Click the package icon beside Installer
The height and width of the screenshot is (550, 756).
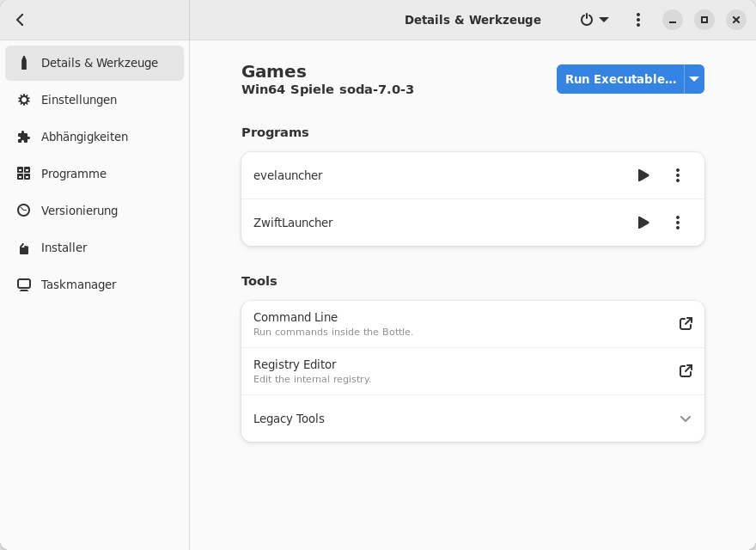pyautogui.click(x=24, y=248)
